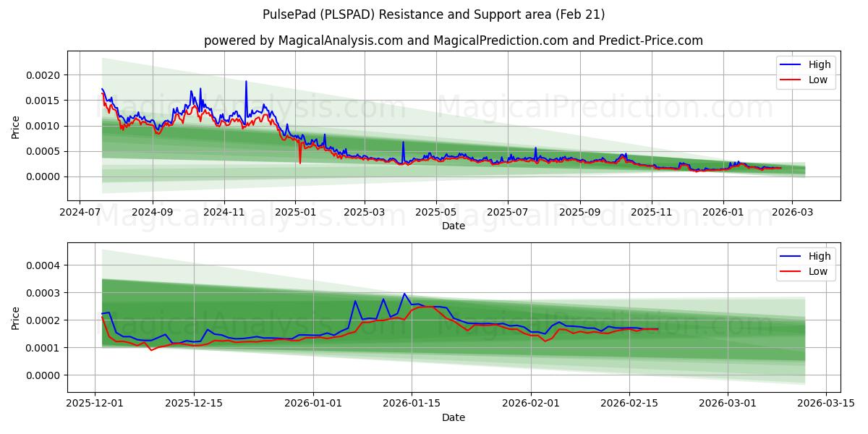Click the '2026-01' x-axis label in top chart
Screen dimensions: 868x434
pyautogui.click(x=723, y=213)
